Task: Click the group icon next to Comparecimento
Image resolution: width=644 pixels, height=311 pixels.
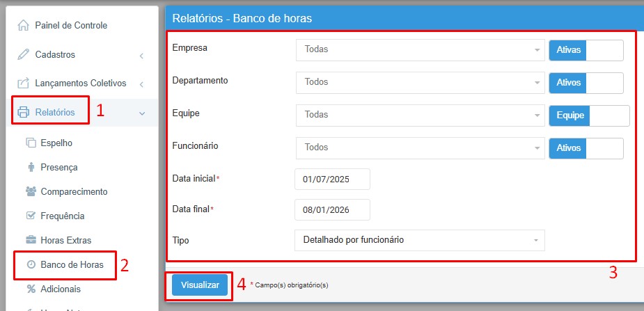Action: coord(31,191)
